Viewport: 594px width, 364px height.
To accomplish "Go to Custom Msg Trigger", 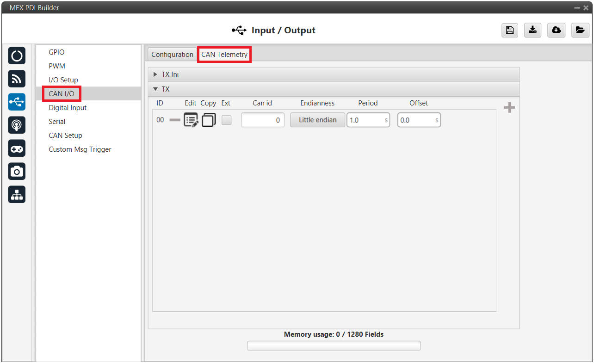I will pyautogui.click(x=80, y=149).
